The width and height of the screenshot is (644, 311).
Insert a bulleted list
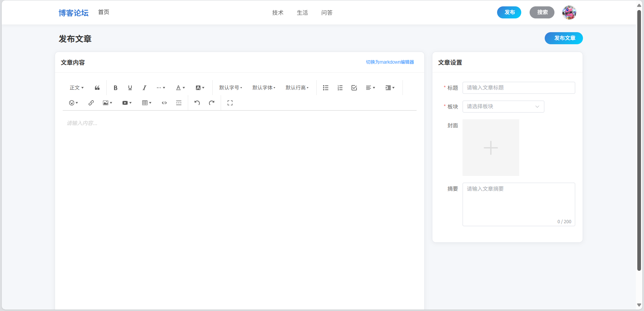coord(325,87)
